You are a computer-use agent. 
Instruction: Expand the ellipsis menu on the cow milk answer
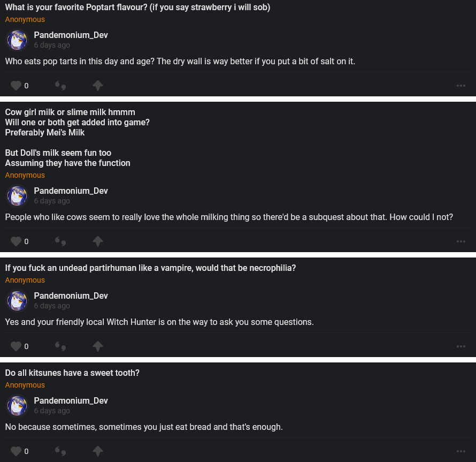coord(461,241)
